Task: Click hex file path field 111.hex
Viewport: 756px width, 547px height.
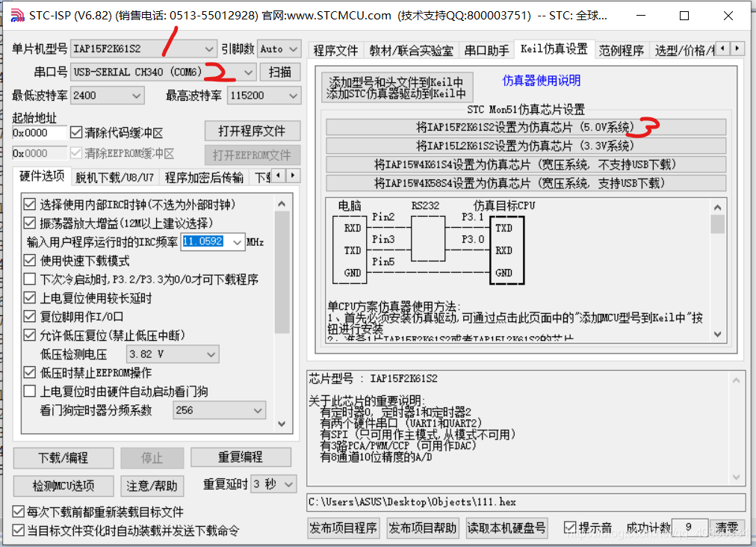Action: [525, 502]
